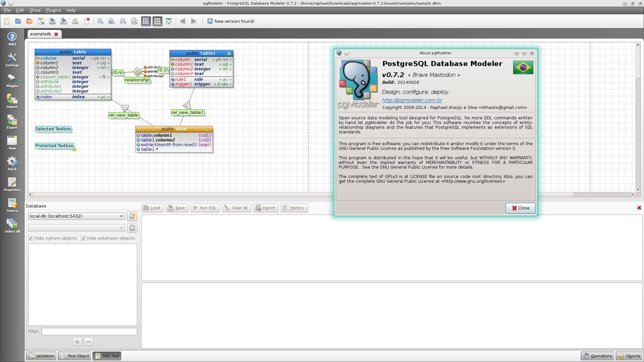The image size is (644, 362).
Task: Click the Close model icon with red X
Action: (x=87, y=21)
